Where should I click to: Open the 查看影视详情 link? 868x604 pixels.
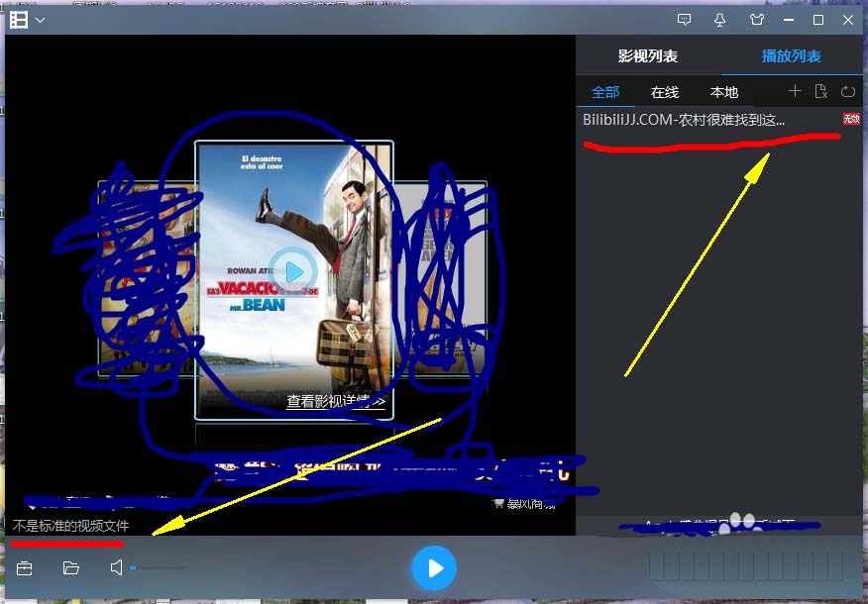336,401
